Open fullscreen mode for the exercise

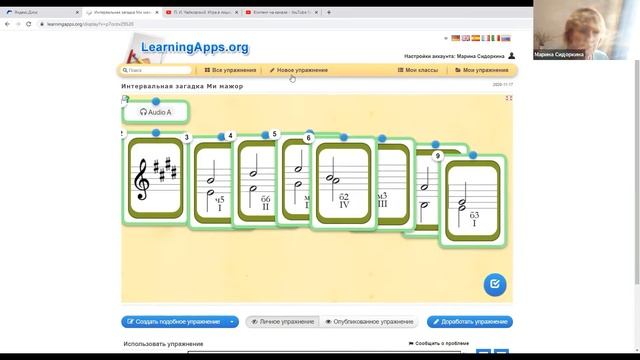(509, 98)
